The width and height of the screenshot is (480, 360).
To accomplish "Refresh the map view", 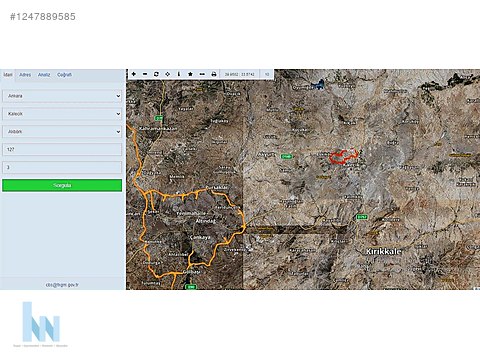I will pyautogui.click(x=156, y=74).
